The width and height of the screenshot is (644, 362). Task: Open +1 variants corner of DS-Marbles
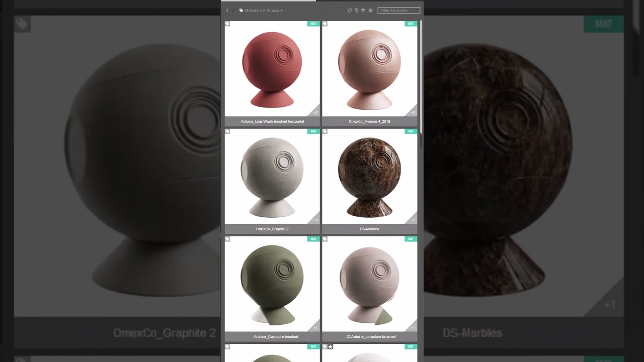(413, 219)
